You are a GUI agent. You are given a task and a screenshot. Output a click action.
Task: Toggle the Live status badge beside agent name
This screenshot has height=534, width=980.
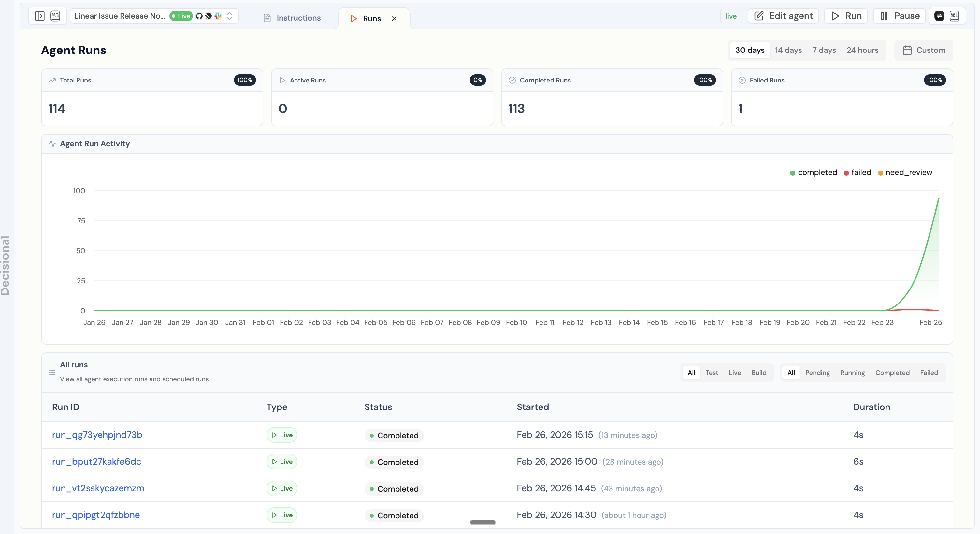pos(181,16)
